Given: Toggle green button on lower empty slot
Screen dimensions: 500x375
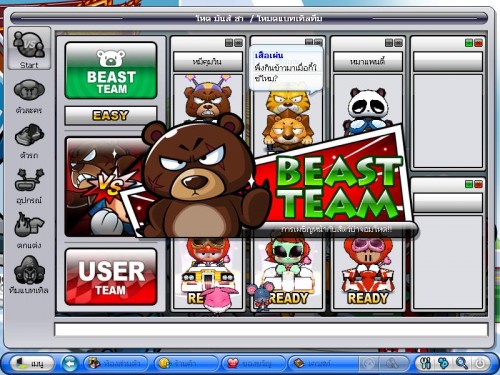Looking at the screenshot, I should [469, 184].
